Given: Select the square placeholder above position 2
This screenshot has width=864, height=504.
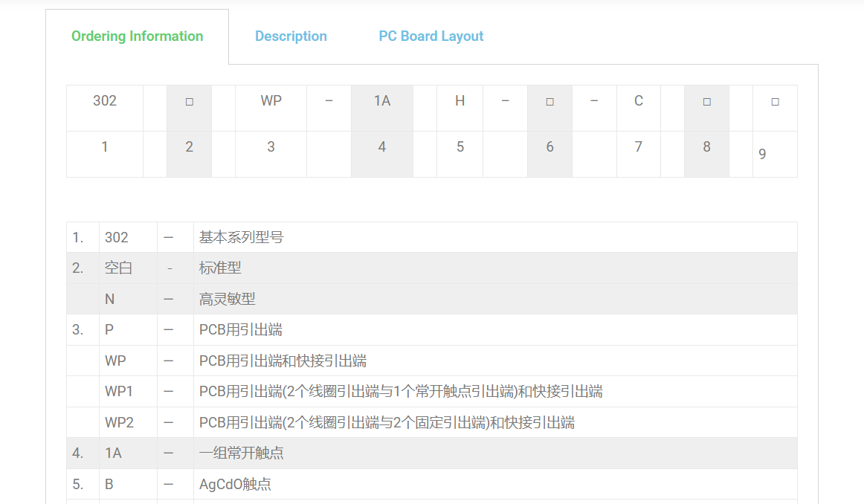Looking at the screenshot, I should (x=189, y=102).
